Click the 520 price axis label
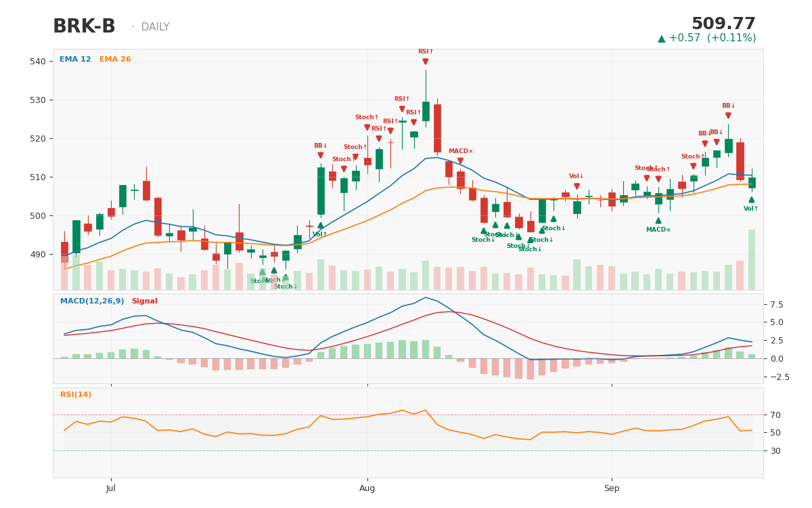Screen dimensions: 812x508 click(38, 139)
